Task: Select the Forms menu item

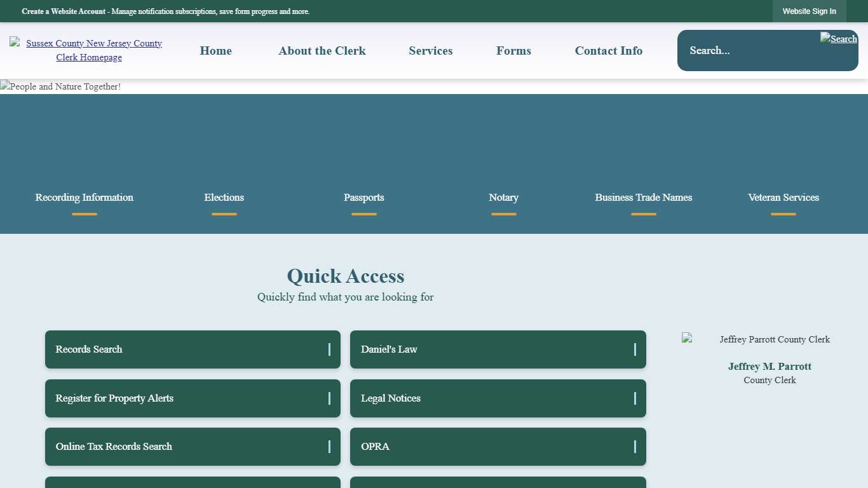Action: pyautogui.click(x=513, y=51)
